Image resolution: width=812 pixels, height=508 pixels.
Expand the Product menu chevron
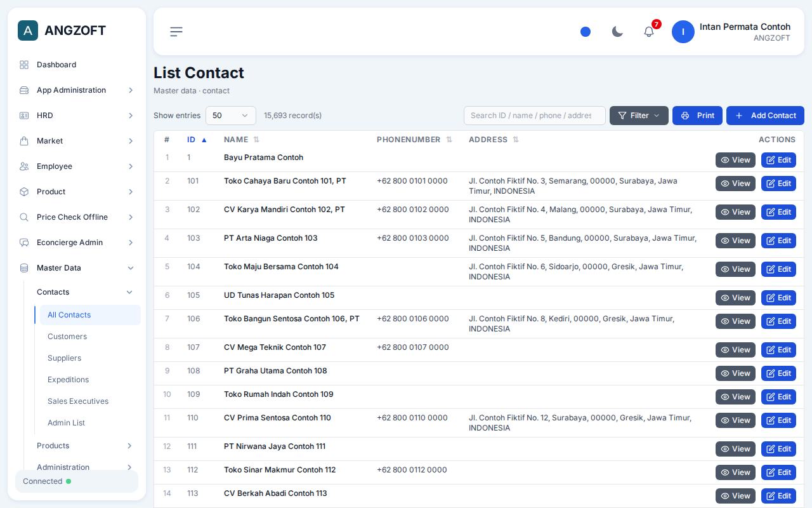coord(131,192)
